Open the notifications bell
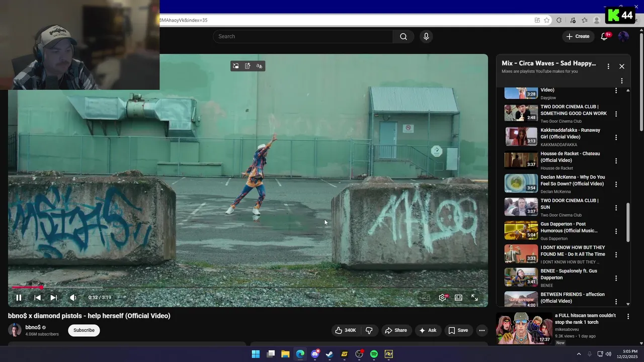The image size is (644, 362). 605,36
